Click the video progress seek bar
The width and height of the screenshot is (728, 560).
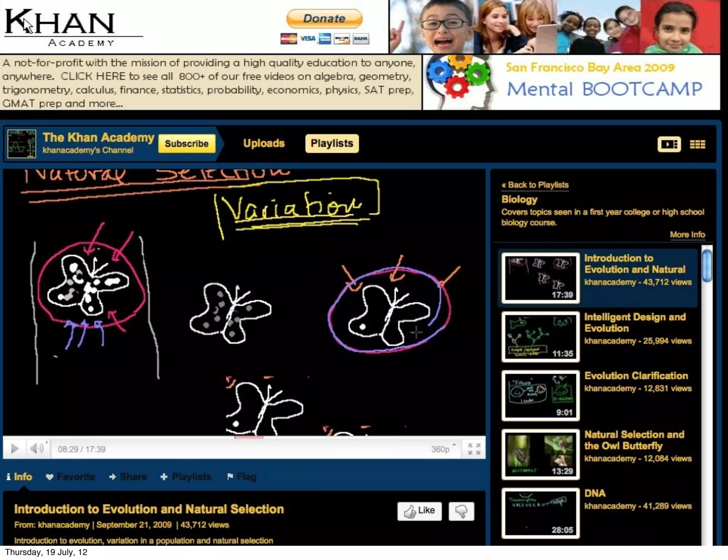point(320,437)
